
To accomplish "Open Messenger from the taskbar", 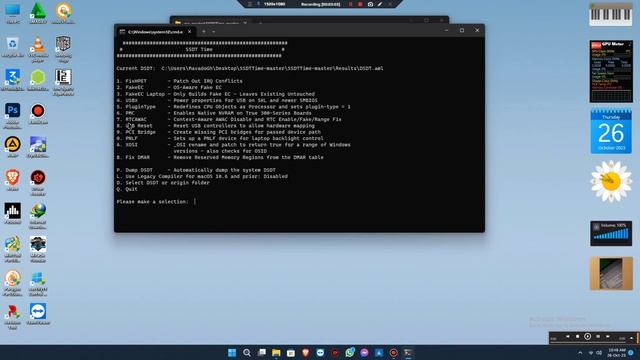I will (364, 353).
